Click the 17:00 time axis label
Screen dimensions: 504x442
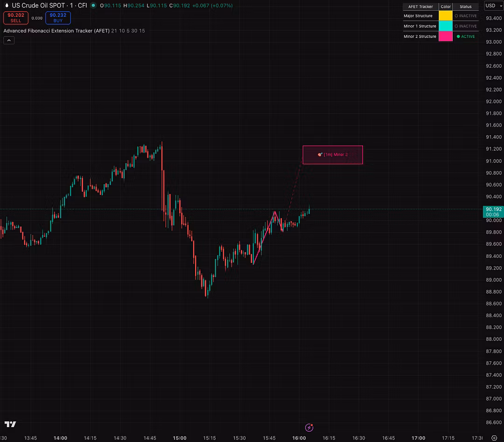pos(418,438)
